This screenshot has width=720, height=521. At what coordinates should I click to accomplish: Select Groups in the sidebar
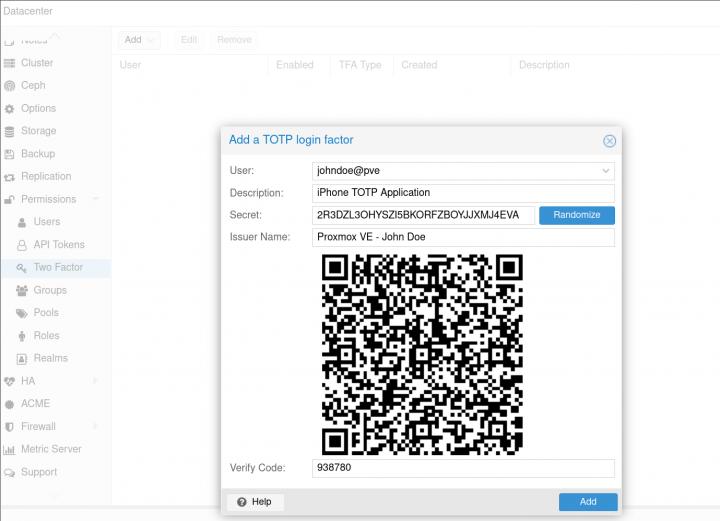pos(50,290)
